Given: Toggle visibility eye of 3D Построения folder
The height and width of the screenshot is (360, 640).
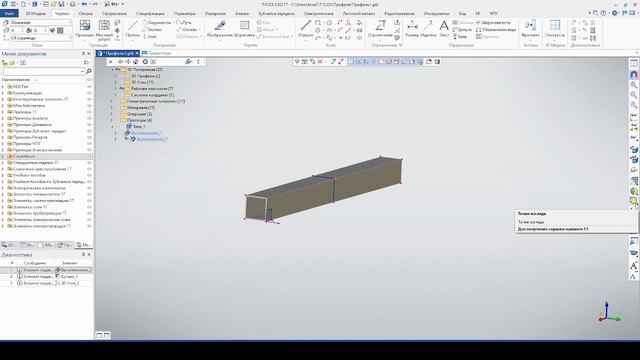Looking at the screenshot, I should 117,70.
